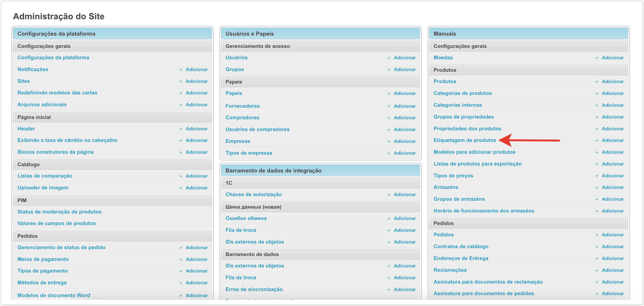The height and width of the screenshot is (306, 644).
Task: Click plus icon in Moedas row
Action: [x=597, y=58]
